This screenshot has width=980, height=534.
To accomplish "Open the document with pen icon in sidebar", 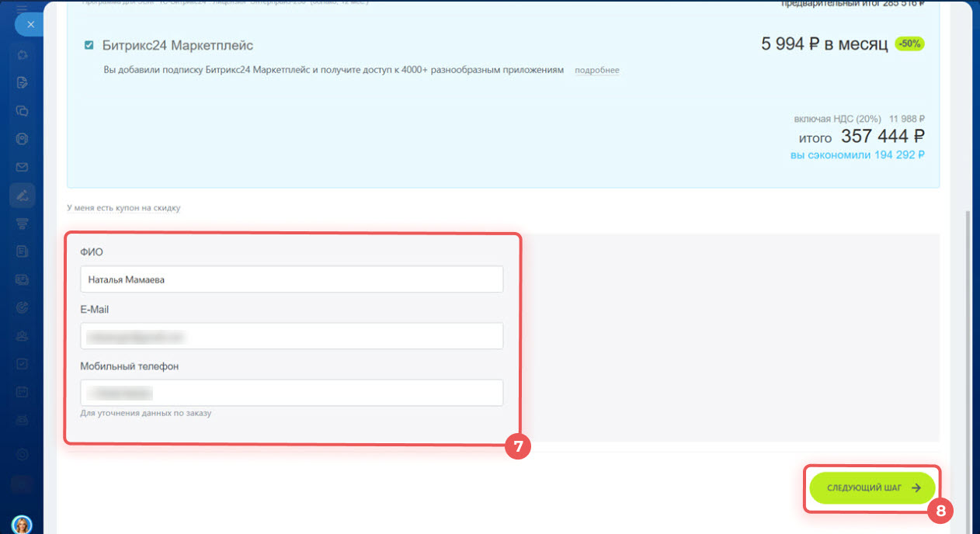I will 22,82.
